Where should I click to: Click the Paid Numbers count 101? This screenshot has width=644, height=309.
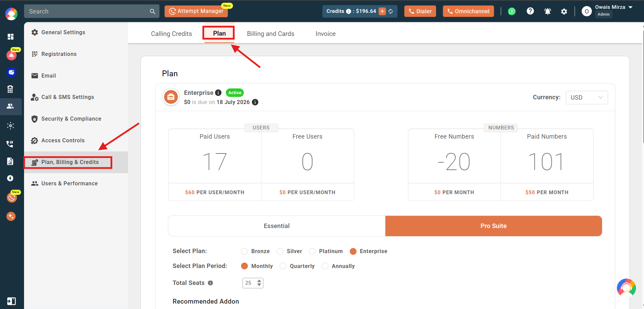[546, 162]
